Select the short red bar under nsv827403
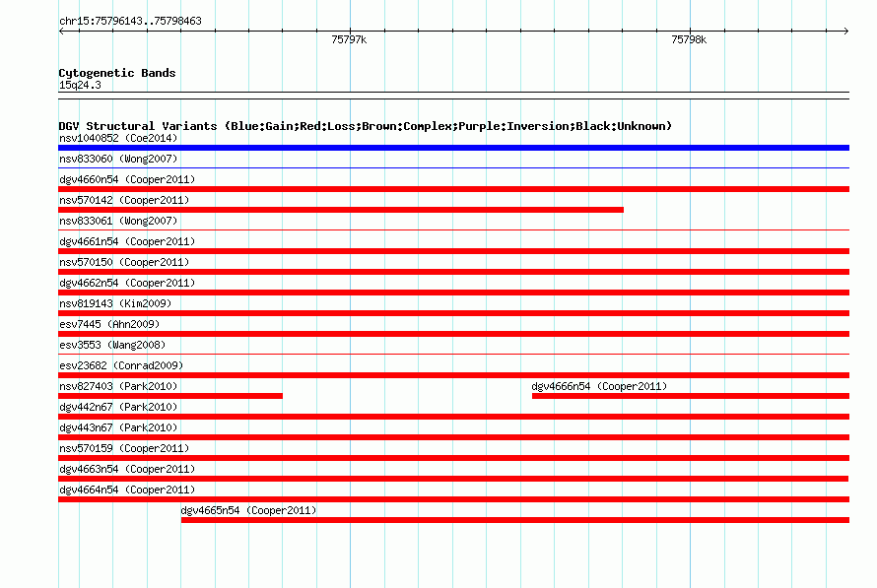 click(x=170, y=396)
